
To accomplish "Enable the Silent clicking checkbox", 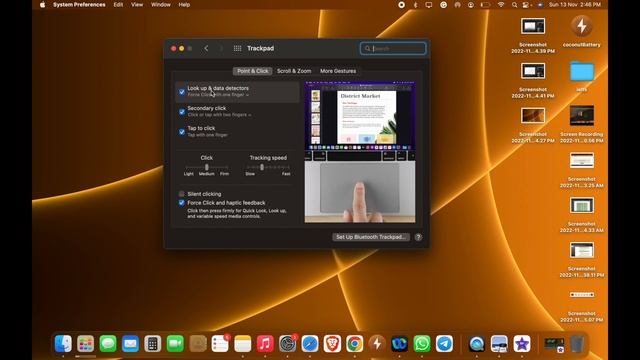I will click(182, 194).
